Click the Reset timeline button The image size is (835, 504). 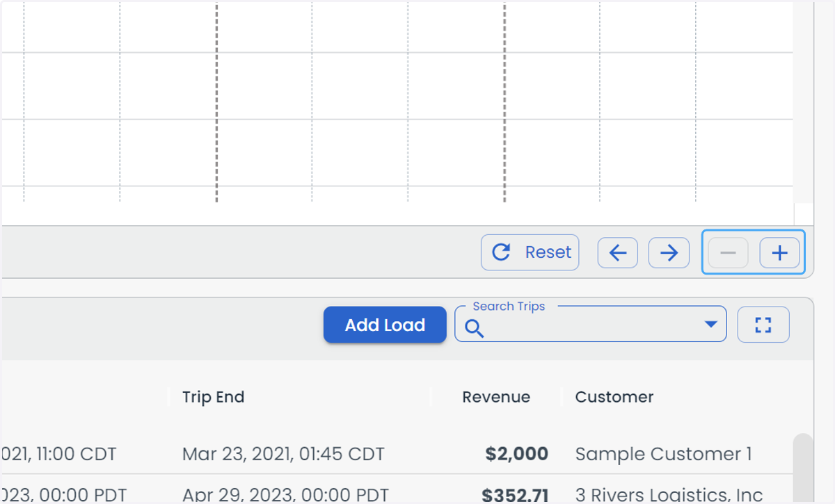(530, 252)
